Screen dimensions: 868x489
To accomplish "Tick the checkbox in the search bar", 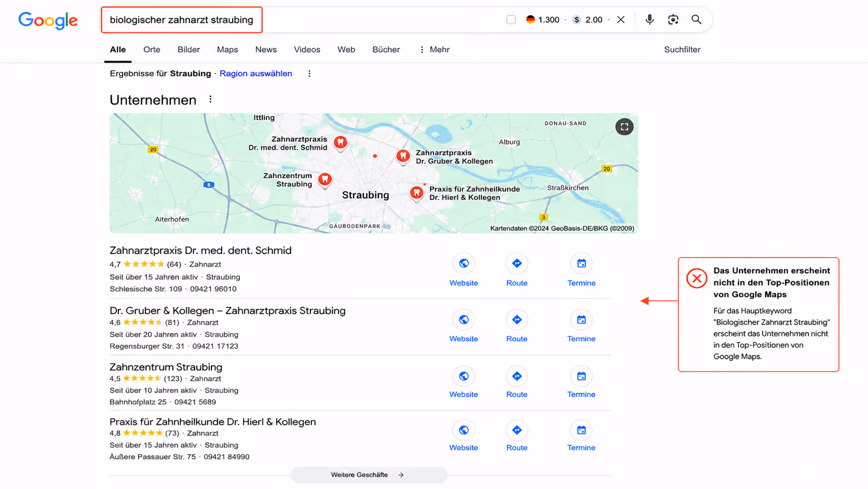I will pyautogui.click(x=511, y=20).
